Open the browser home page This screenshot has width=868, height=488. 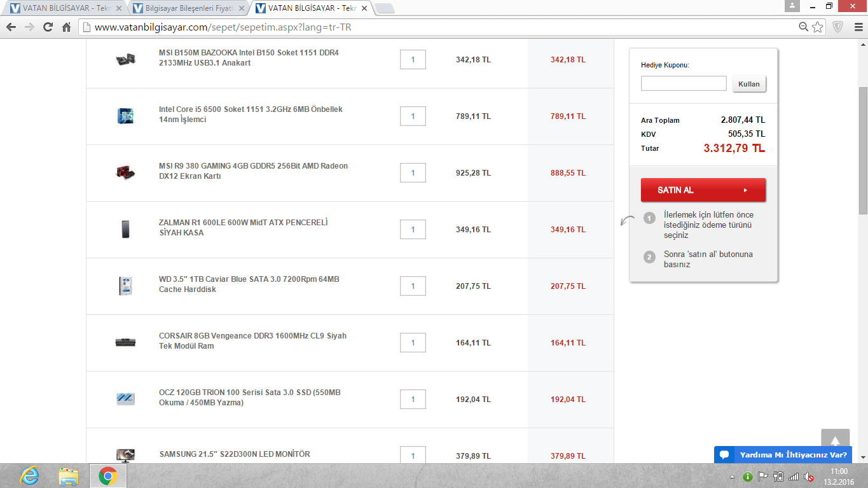(x=66, y=27)
